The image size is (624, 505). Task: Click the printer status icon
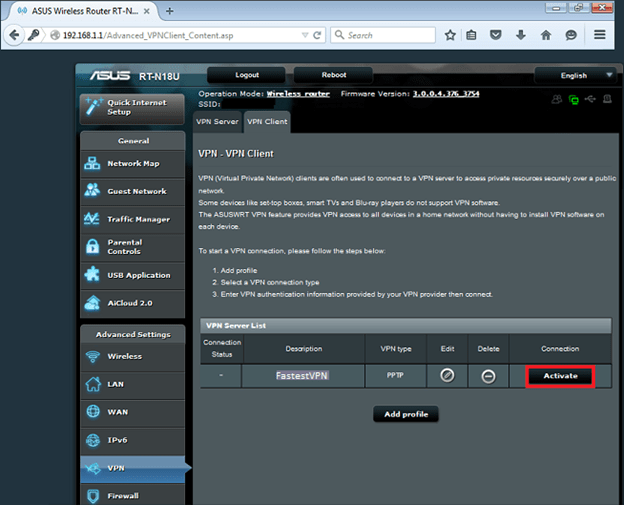coord(607,99)
